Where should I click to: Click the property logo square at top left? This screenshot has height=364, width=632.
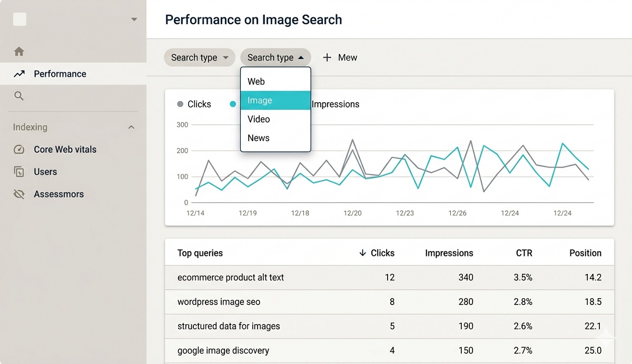tap(19, 19)
